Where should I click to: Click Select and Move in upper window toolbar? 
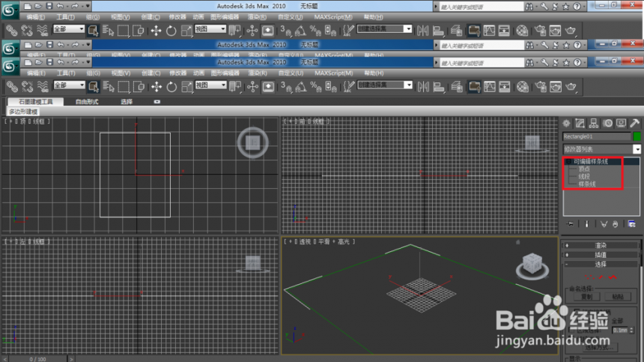[x=156, y=31]
